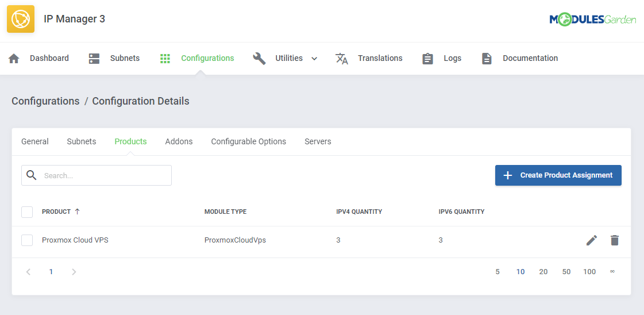Expand the Utilities dropdown chevron
Screen dimensions: 644x315
pos(314,59)
